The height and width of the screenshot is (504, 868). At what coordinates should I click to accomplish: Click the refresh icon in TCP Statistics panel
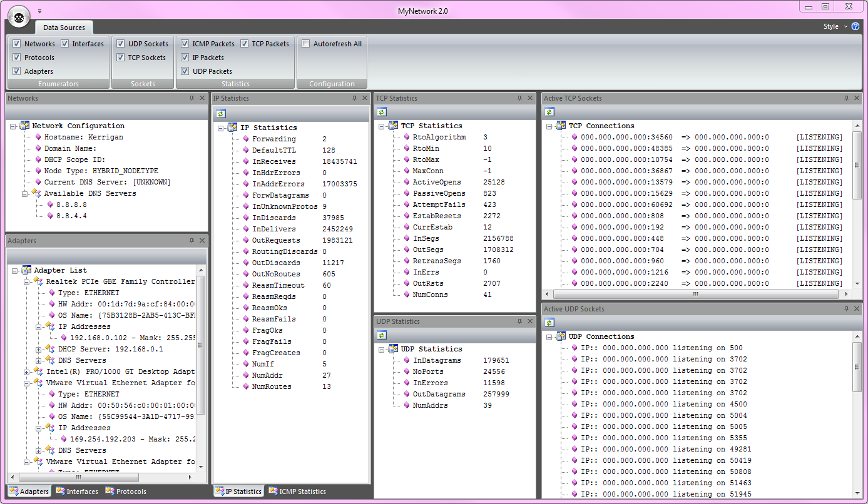click(x=381, y=112)
